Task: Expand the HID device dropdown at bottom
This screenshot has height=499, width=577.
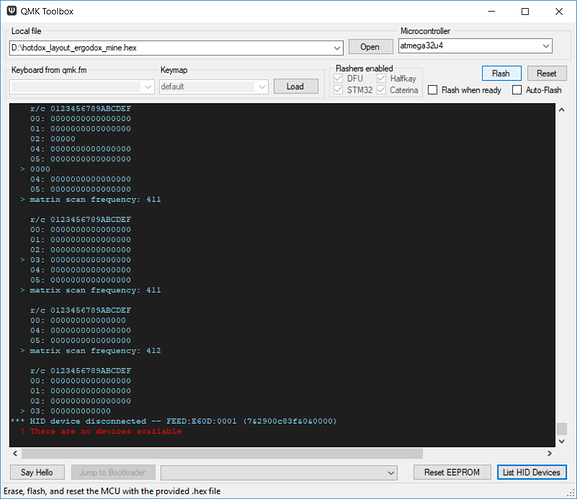Action: point(391,473)
